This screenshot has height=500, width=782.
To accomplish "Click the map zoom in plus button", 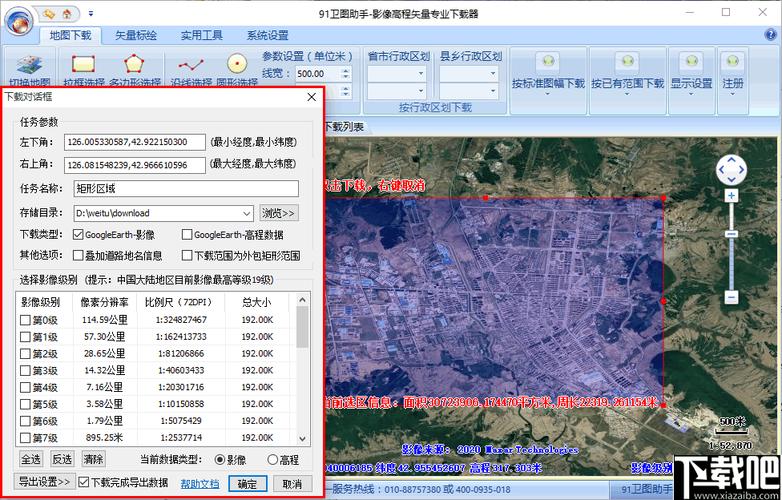I will (732, 195).
